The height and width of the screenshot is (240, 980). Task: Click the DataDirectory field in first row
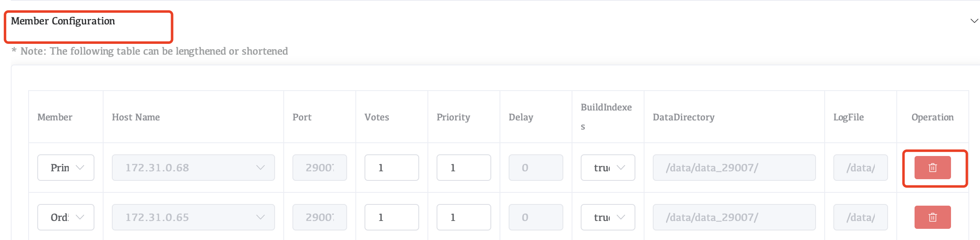click(x=734, y=168)
